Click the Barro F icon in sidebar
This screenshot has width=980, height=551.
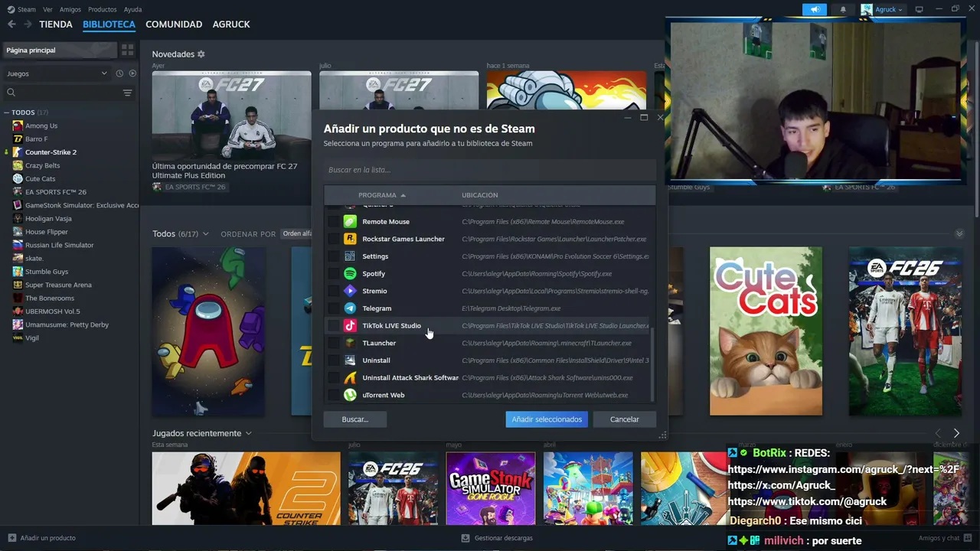18,139
